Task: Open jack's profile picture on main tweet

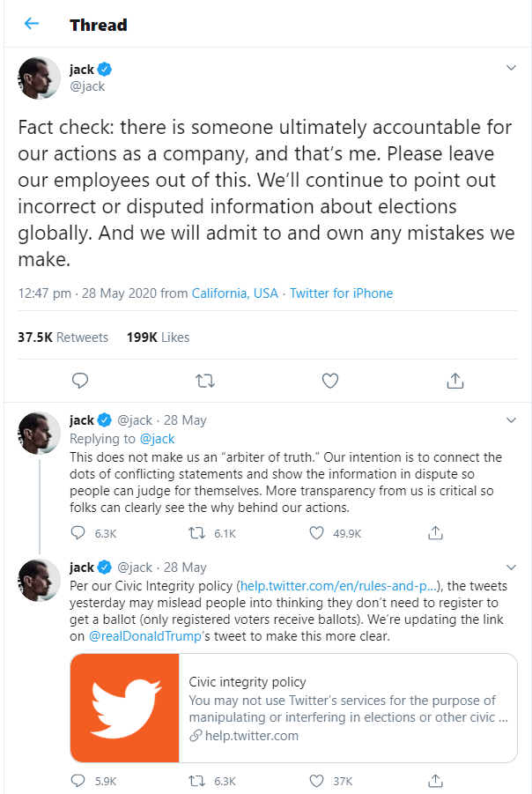Action: tap(39, 78)
